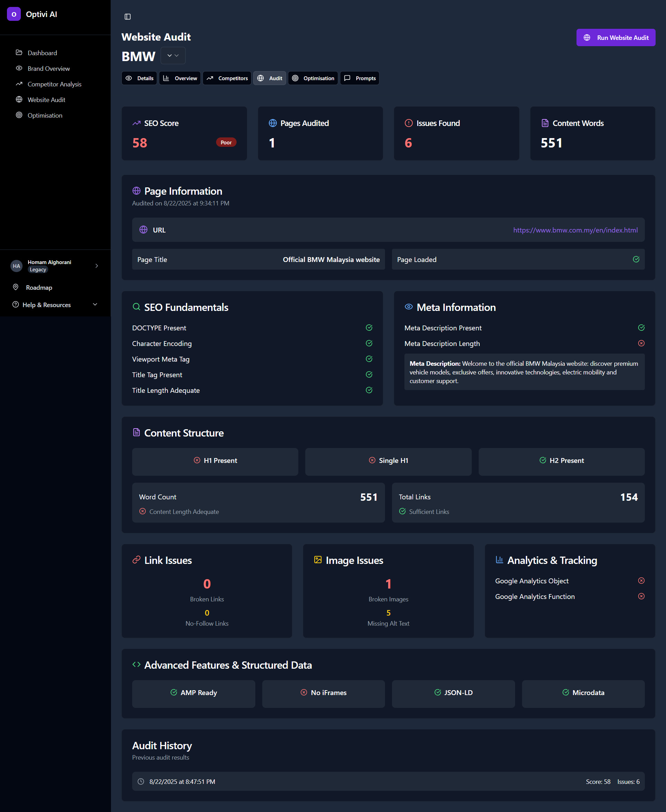Click the Poor SEO score badge
This screenshot has height=812, width=666.
(226, 142)
